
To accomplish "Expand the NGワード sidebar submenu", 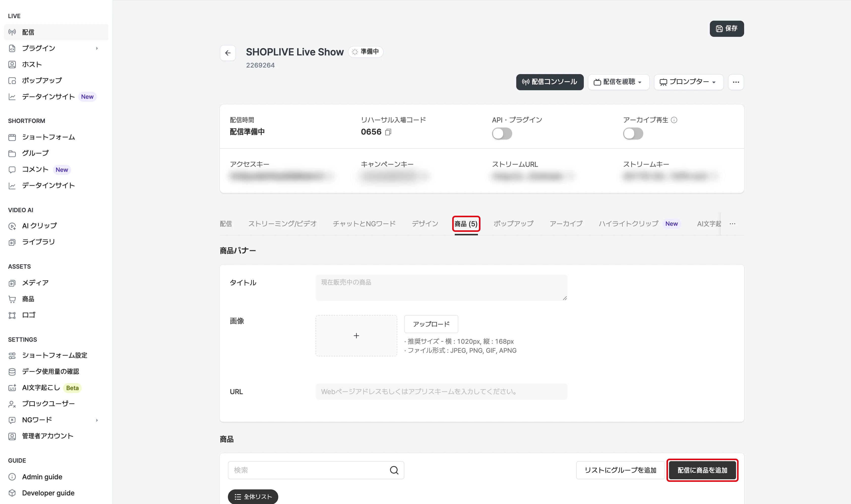I will pyautogui.click(x=97, y=420).
